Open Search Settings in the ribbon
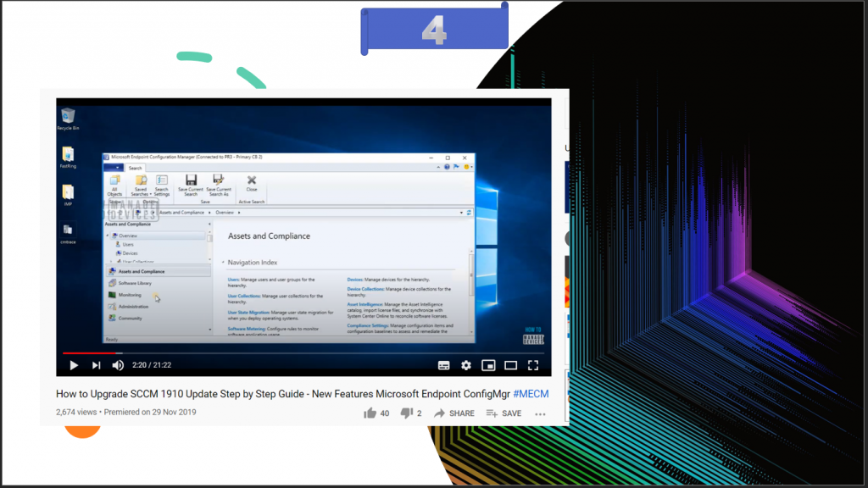The image size is (868, 488). [162, 186]
